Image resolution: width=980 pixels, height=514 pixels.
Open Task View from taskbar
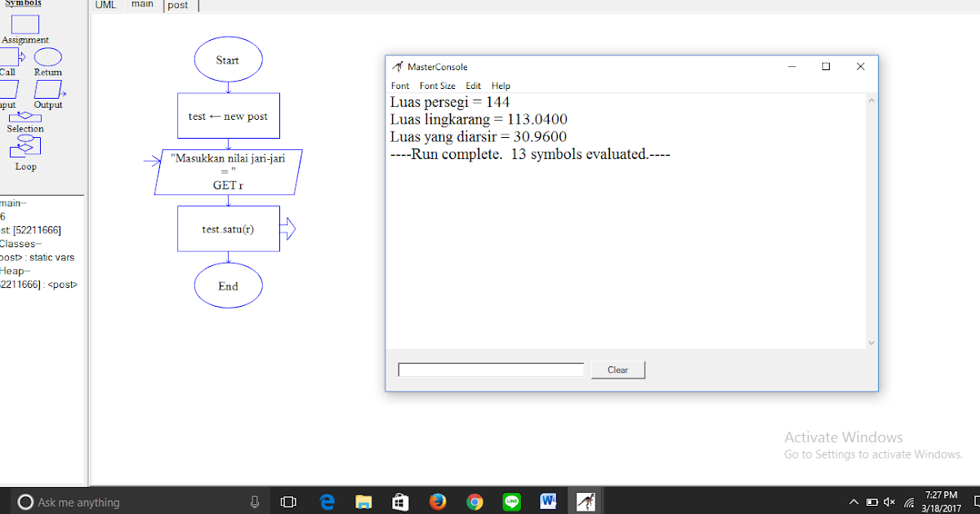(288, 502)
